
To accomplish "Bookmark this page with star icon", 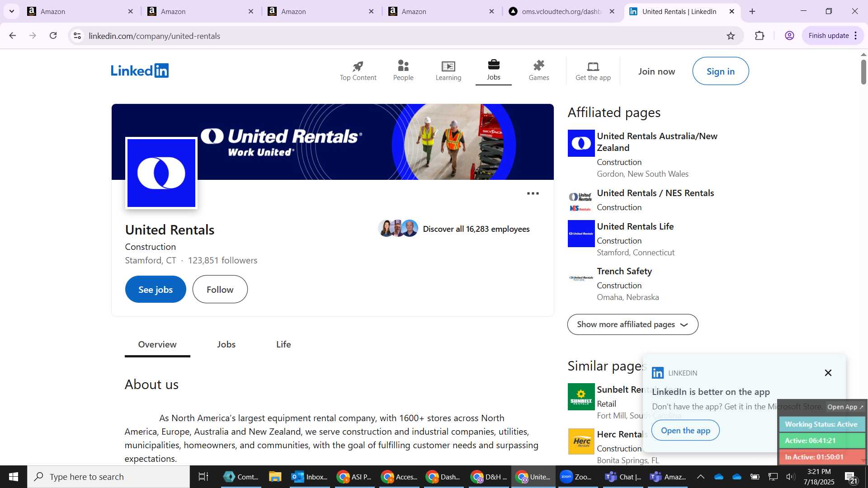I will (x=731, y=36).
